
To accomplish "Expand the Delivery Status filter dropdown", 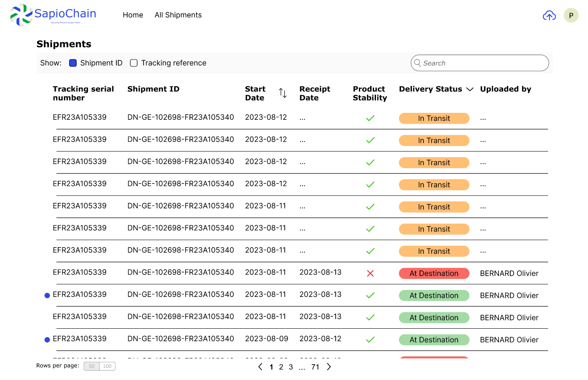I will coord(470,89).
